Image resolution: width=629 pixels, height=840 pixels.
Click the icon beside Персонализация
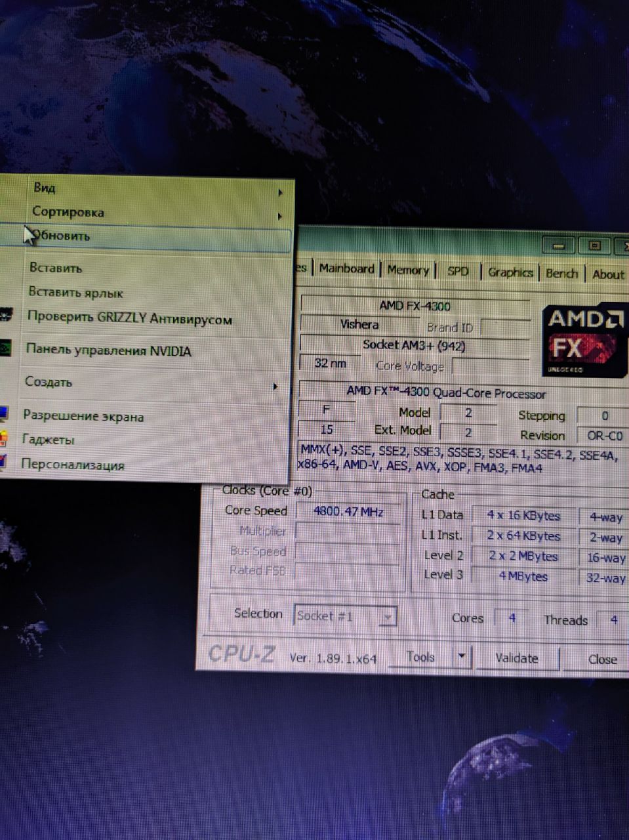click(3, 463)
